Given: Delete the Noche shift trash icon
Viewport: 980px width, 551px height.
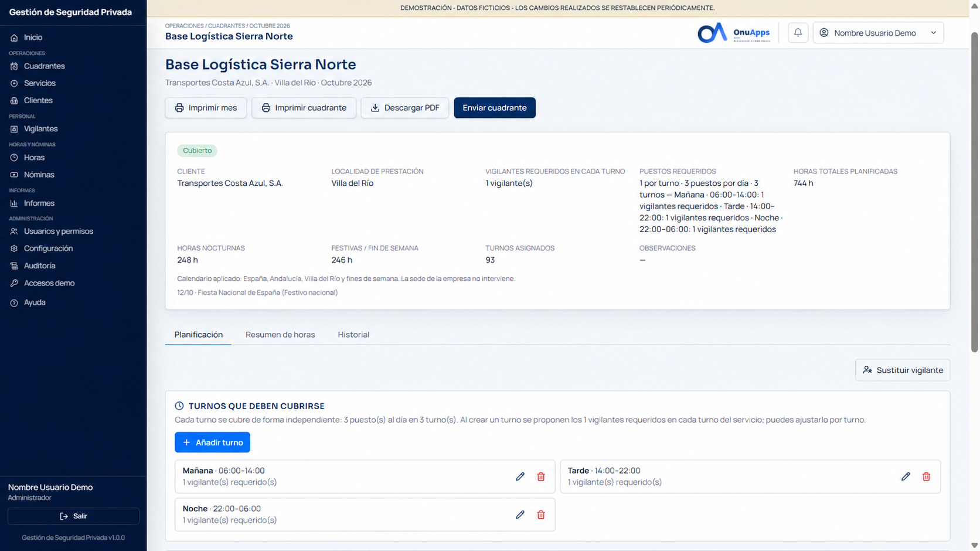Looking at the screenshot, I should [x=541, y=515].
